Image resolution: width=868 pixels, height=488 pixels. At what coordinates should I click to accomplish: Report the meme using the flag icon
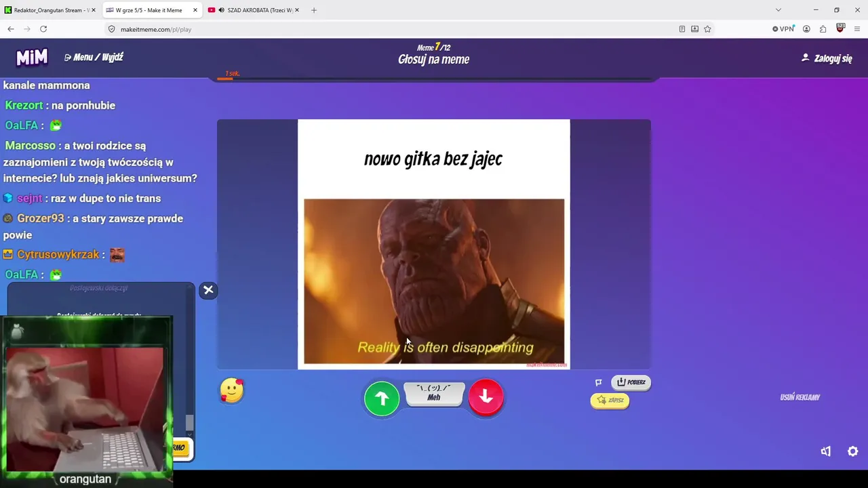pyautogui.click(x=599, y=383)
